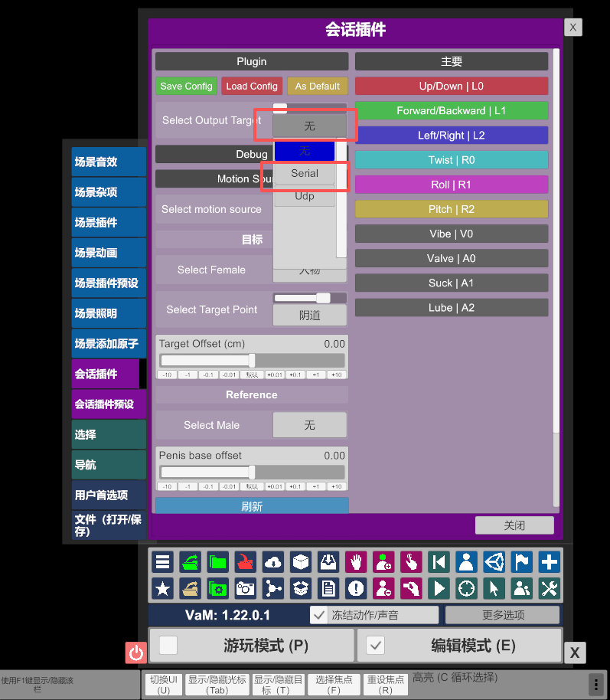Click the red power button icon
610x700 pixels.
[x=136, y=653]
